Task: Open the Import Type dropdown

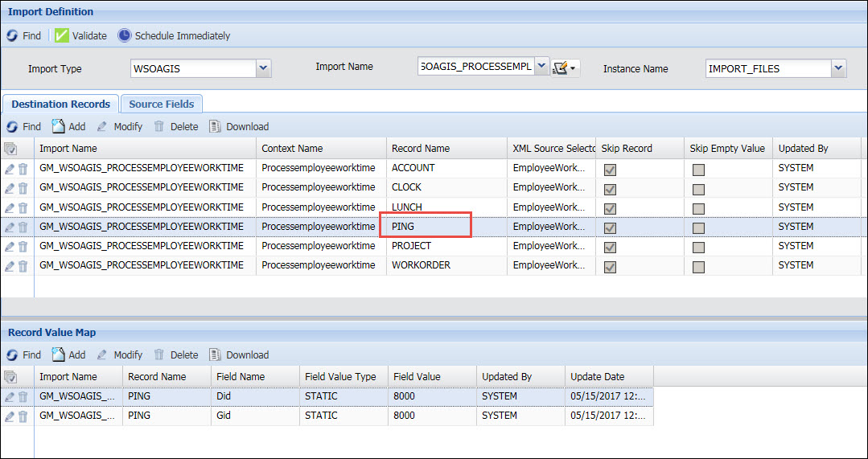Action: click(x=263, y=68)
